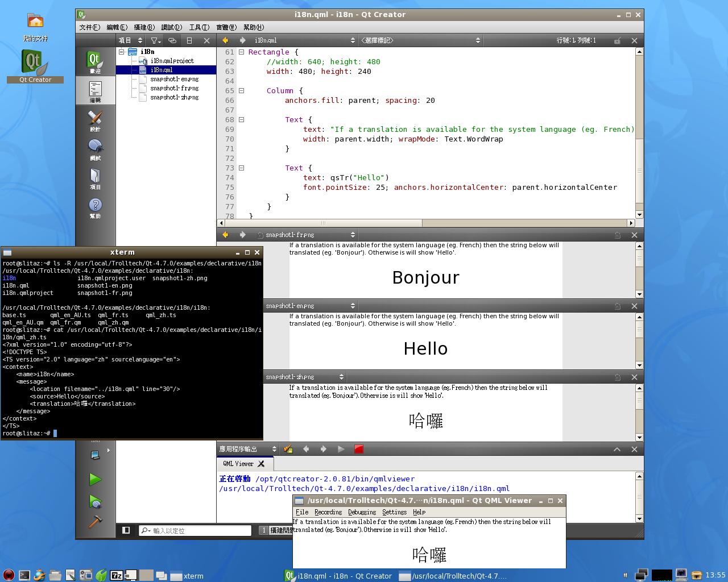Switch to the Edit mode icon
Image resolution: width=728 pixels, height=582 pixels.
[95, 91]
